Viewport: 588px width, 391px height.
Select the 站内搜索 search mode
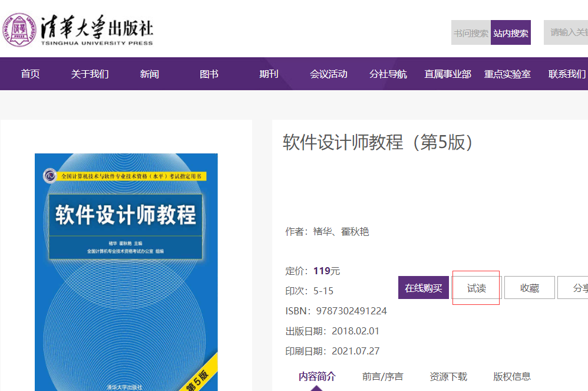click(x=511, y=33)
